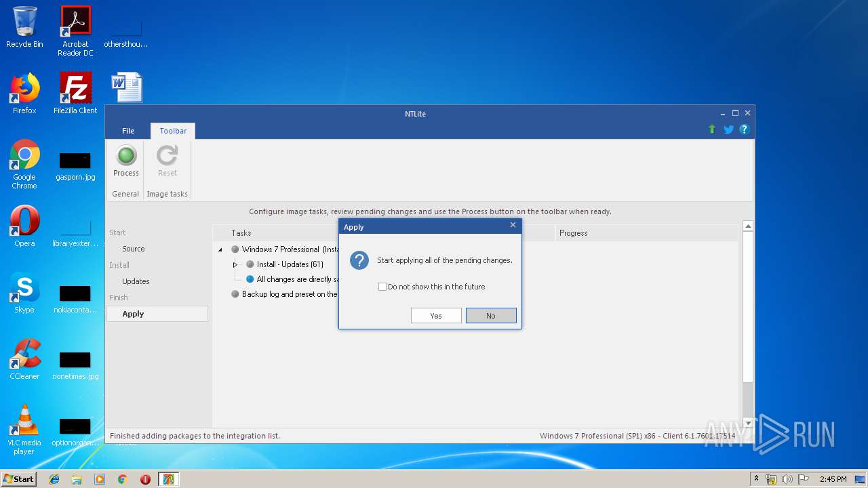Click the green Process button icon

126,156
